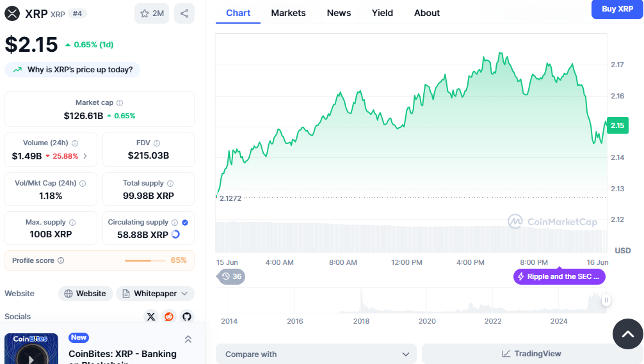Click the scroll-to-top arrow button
Viewport: 644px width, 364px height.
pos(627,333)
